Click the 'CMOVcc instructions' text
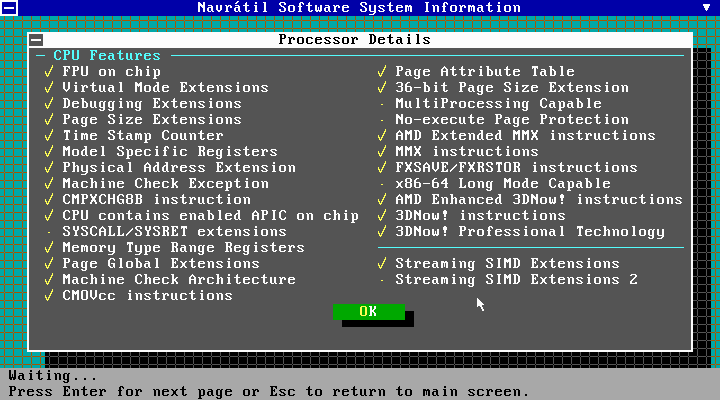Viewport: 720px width, 400px height. pos(147,295)
